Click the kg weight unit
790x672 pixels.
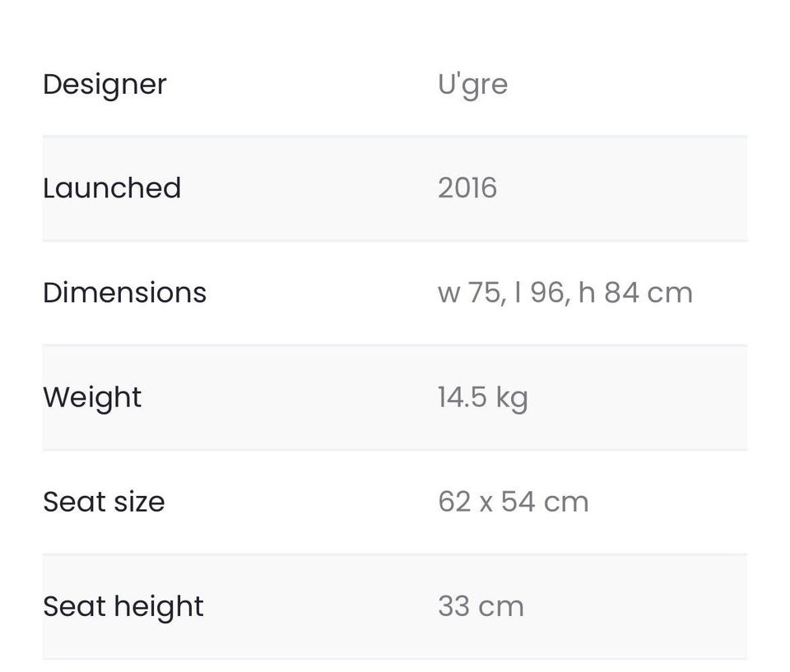coord(511,399)
